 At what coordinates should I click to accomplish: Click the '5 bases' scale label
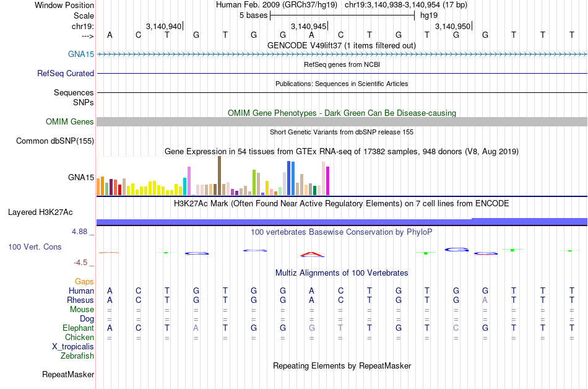(x=254, y=15)
